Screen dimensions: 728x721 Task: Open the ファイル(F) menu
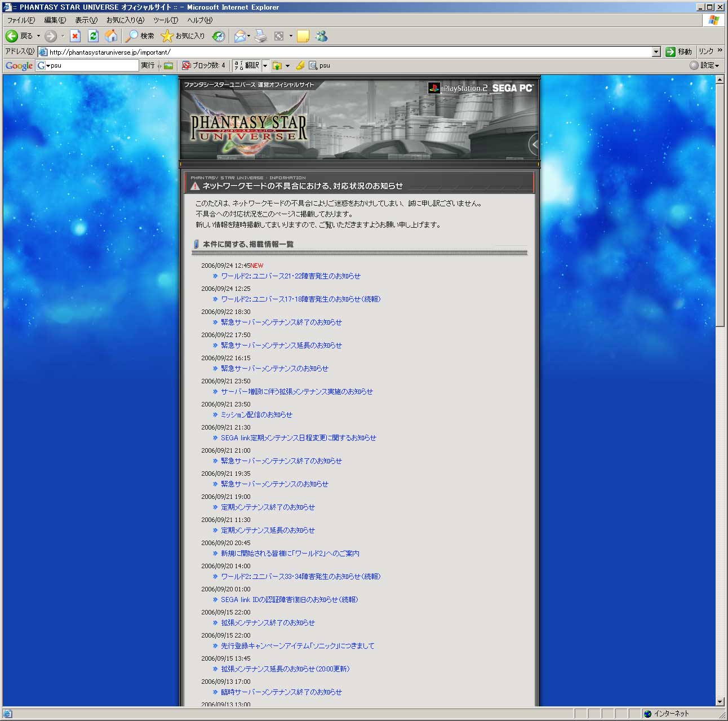(20, 20)
